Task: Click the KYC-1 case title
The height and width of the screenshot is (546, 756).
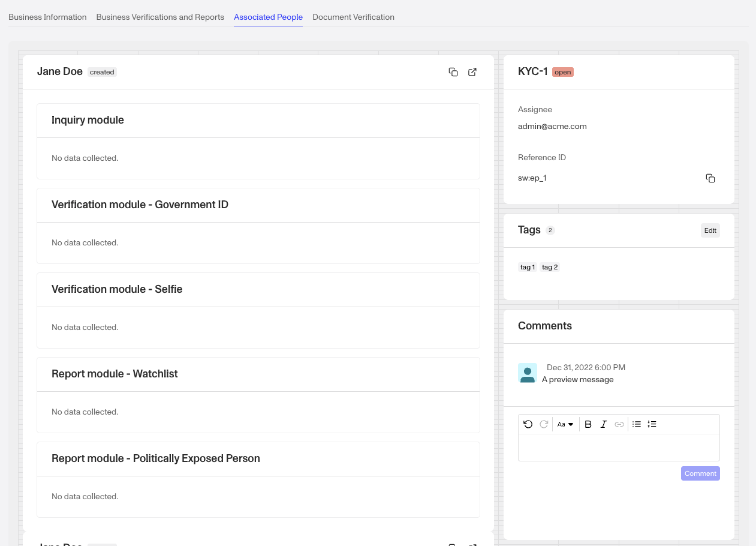Action: click(533, 71)
